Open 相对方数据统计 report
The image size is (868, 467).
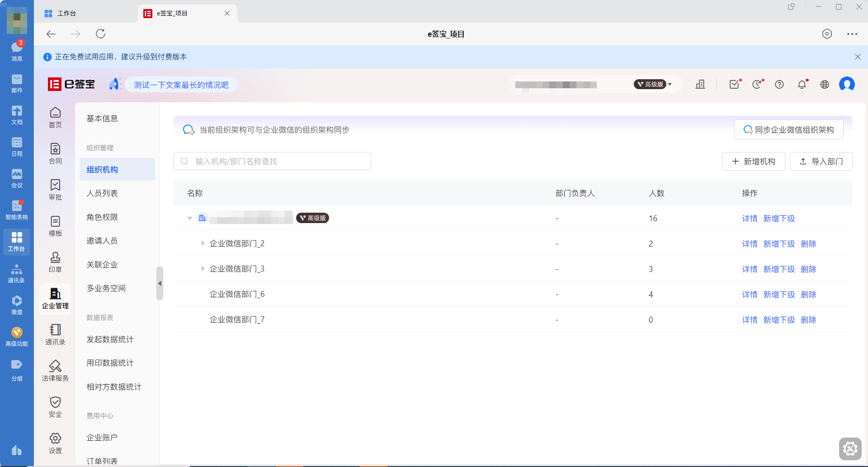[114, 387]
